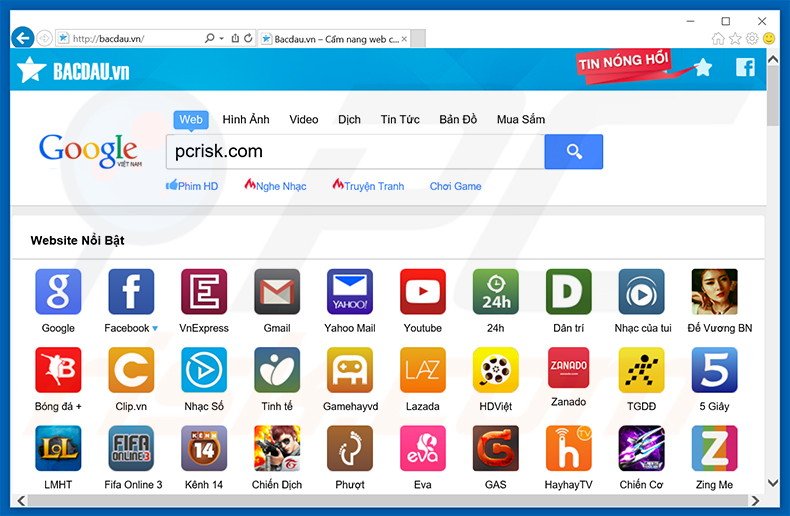The image size is (790, 516).
Task: Open the Fifa Online 3 tile
Action: pyautogui.click(x=131, y=448)
